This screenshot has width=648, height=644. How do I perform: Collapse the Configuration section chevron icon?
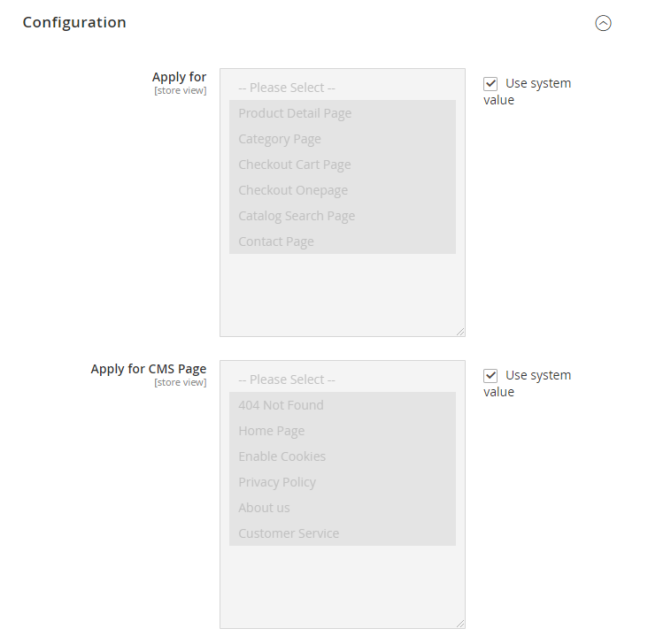[x=603, y=23]
